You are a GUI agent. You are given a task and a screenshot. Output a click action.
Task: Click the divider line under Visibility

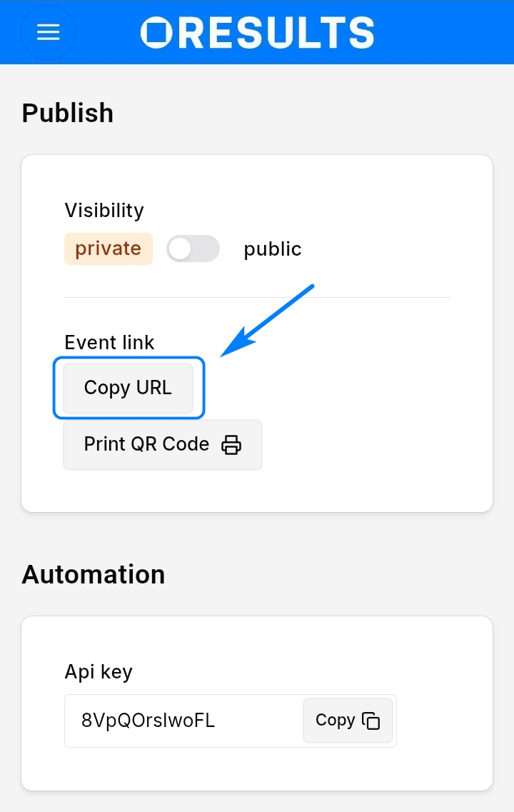click(x=257, y=297)
